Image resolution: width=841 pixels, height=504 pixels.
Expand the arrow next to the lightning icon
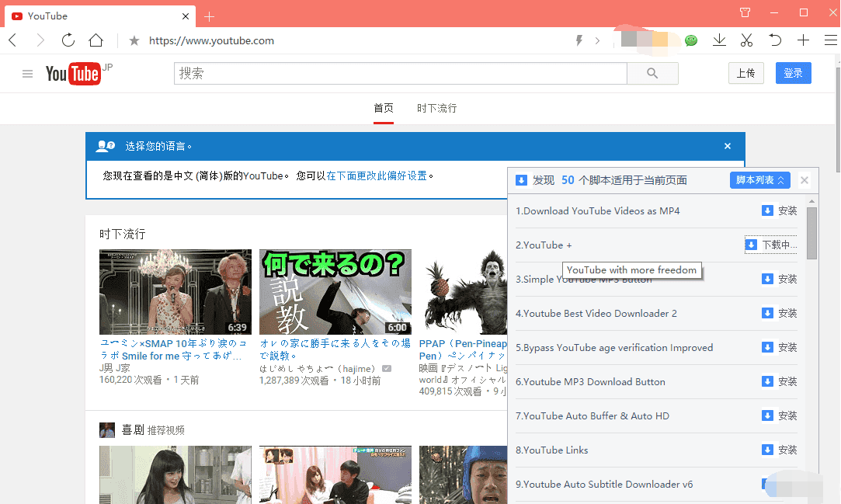(x=597, y=40)
